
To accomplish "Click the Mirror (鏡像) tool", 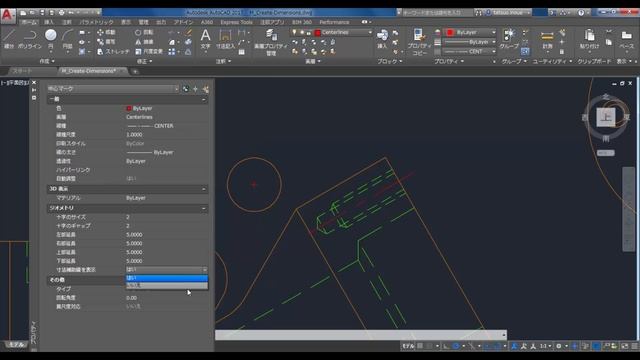I will pyautogui.click(x=144, y=42).
